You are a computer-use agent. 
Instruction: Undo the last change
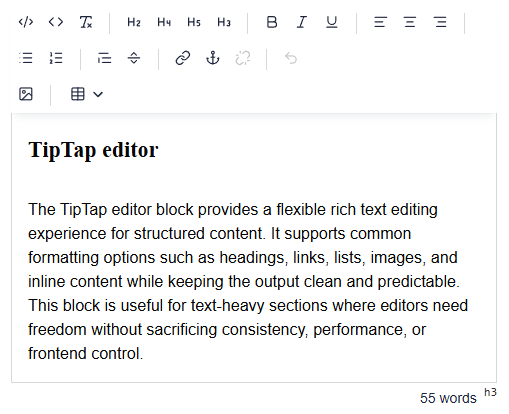[x=291, y=58]
